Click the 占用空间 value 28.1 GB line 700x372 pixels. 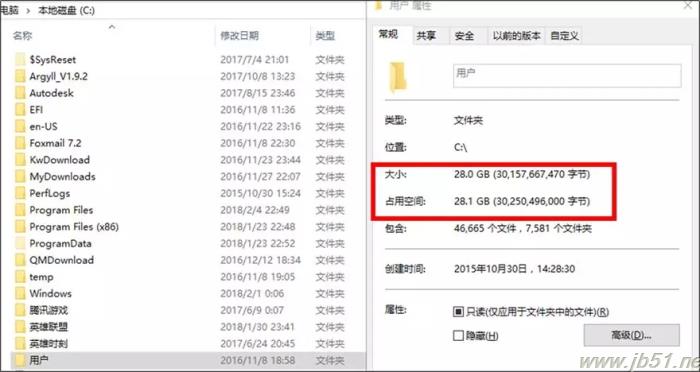coord(522,202)
